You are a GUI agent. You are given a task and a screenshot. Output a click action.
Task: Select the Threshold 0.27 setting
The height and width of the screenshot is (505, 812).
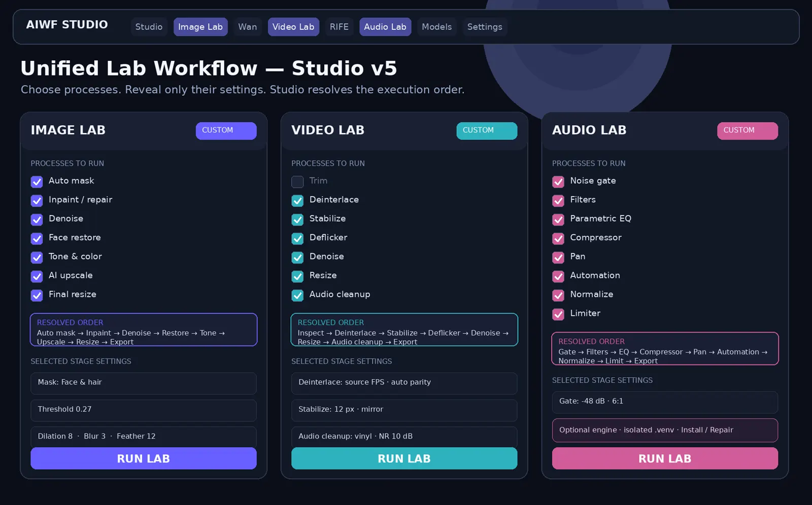tap(144, 410)
